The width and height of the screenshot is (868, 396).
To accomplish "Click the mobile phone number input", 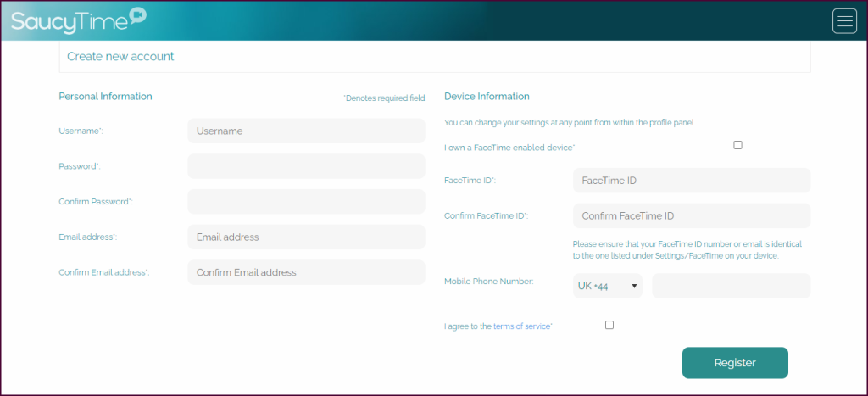I will coord(732,286).
